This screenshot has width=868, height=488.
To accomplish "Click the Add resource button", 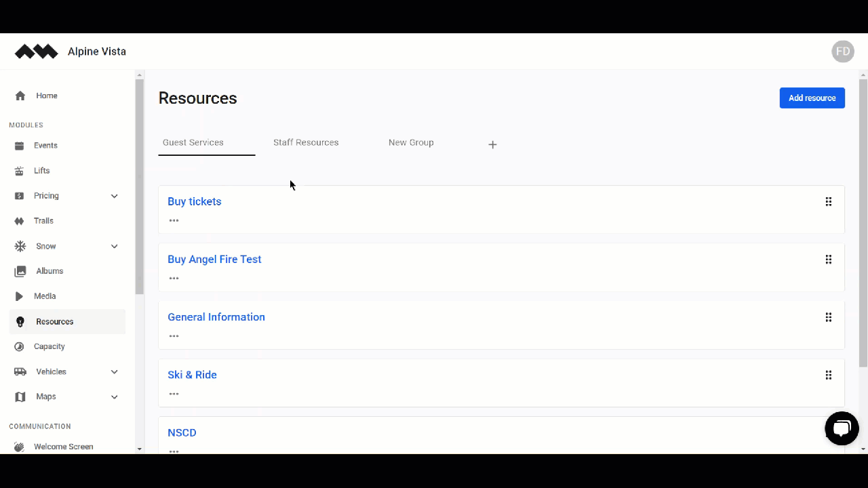I will (812, 98).
